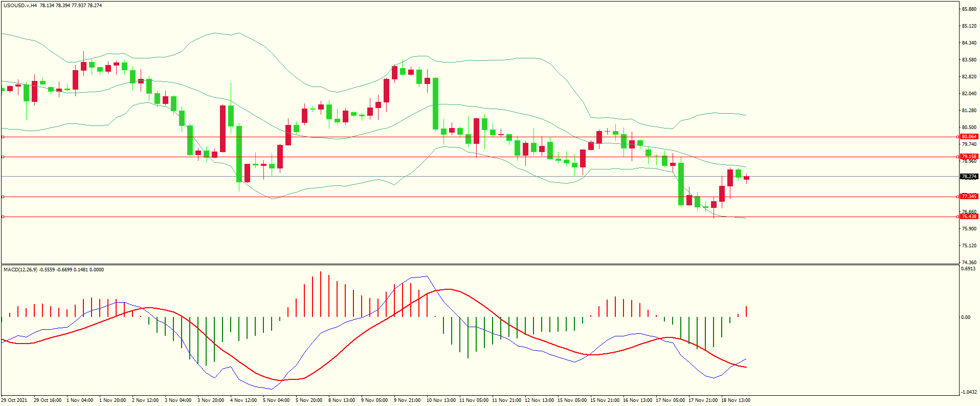Click the 75.900 price axis label

point(969,229)
